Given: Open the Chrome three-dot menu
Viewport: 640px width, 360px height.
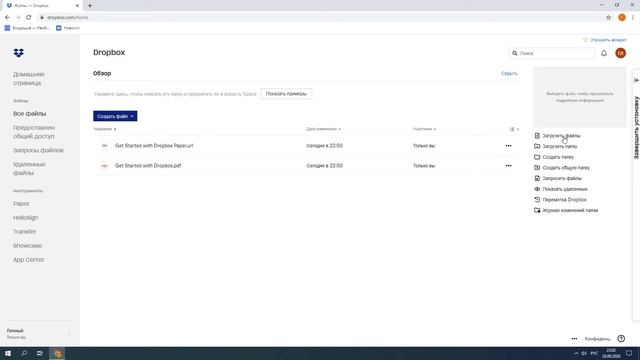Looking at the screenshot, I should [x=633, y=17].
